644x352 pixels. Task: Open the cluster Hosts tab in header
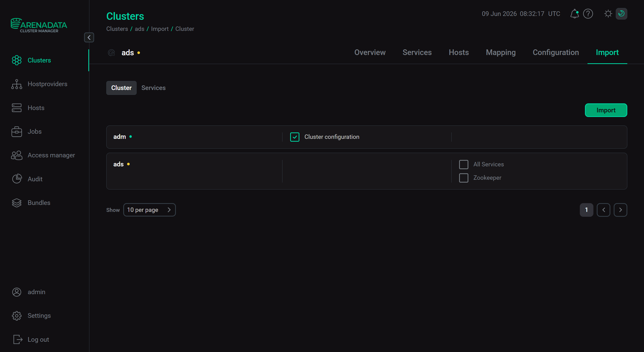click(x=459, y=52)
